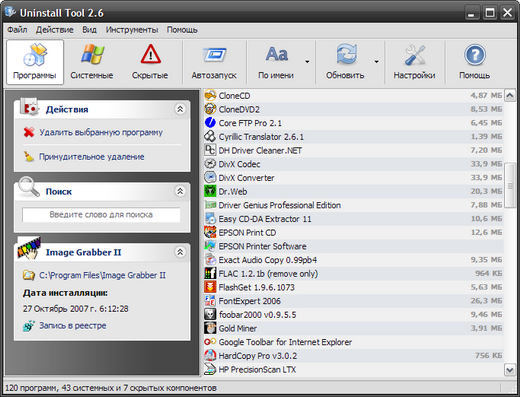520x397 pixels.
Task: Collapse the Поиск panel
Action: click(180, 191)
